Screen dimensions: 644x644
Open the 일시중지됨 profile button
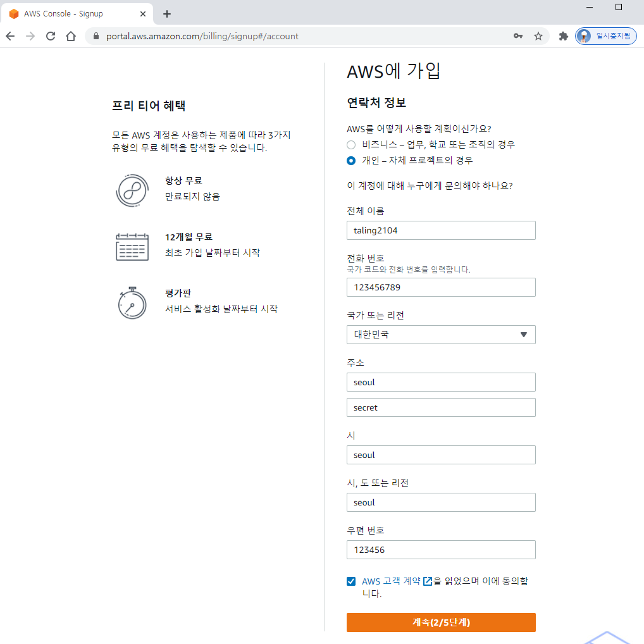(x=606, y=36)
